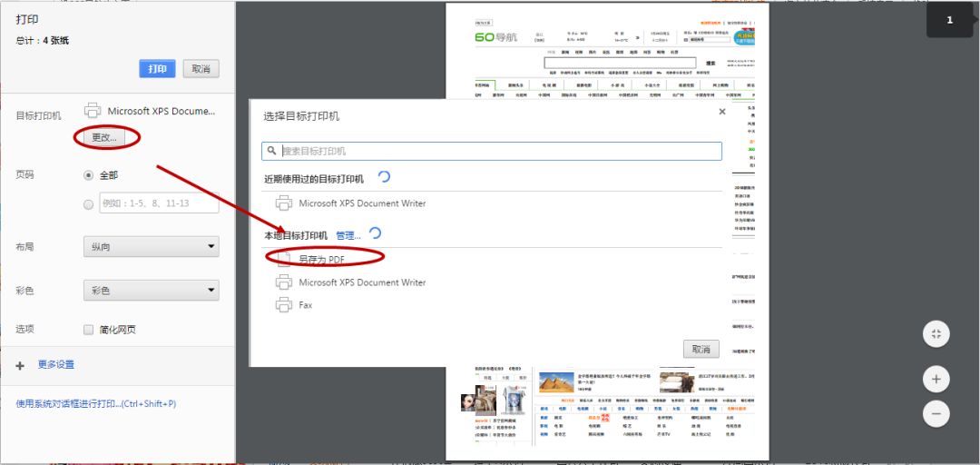The width and height of the screenshot is (980, 465).
Task: Click printer icon beside recent Microsoft XPS Document Writer
Action: pyautogui.click(x=284, y=203)
